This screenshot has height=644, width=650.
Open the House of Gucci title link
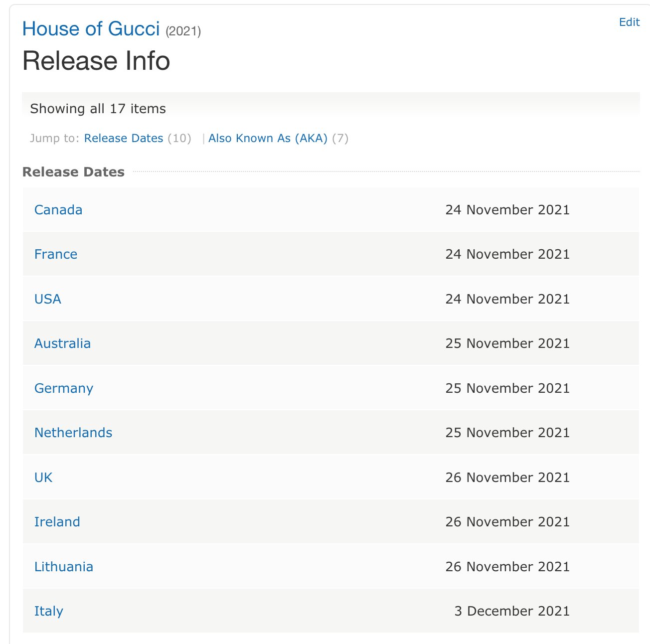91,29
